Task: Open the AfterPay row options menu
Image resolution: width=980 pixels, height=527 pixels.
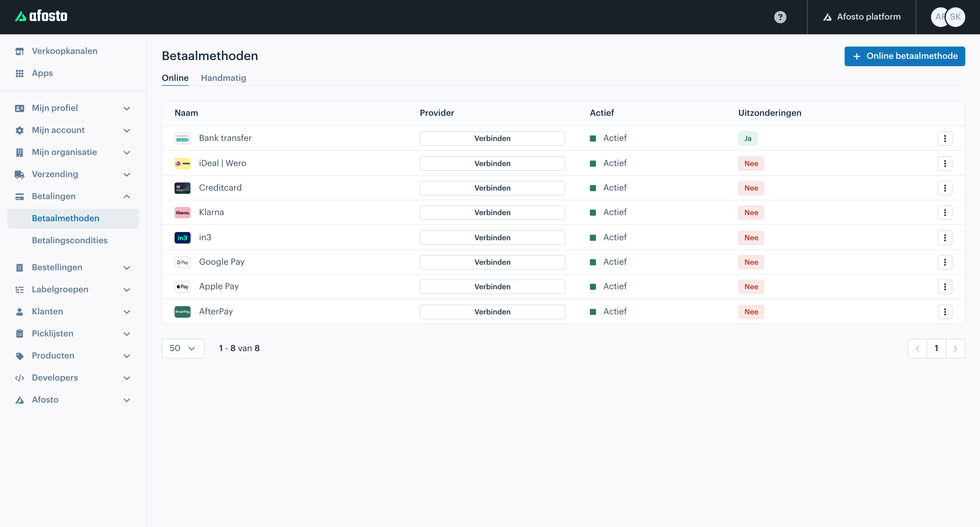Action: pyautogui.click(x=944, y=312)
